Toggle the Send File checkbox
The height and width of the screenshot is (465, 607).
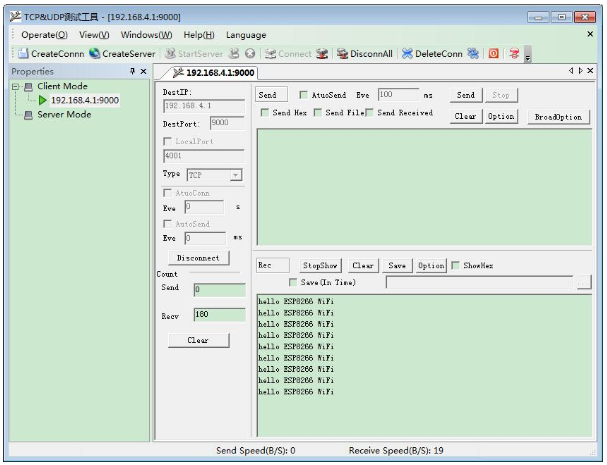click(x=317, y=113)
